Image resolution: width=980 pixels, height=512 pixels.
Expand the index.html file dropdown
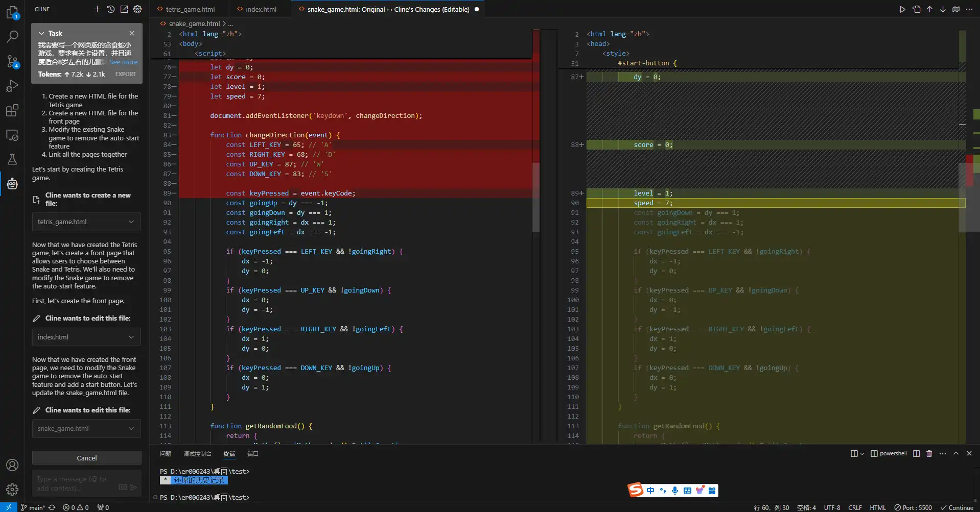click(x=86, y=337)
